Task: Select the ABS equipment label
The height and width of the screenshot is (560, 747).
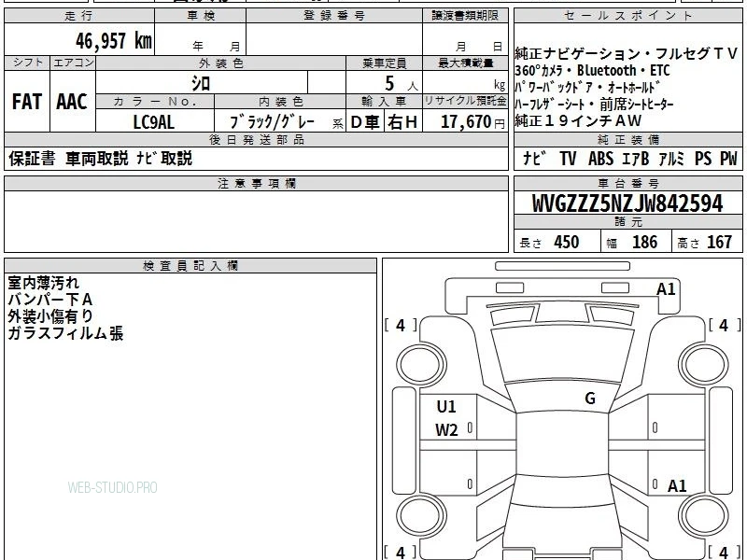Action: 600,159
